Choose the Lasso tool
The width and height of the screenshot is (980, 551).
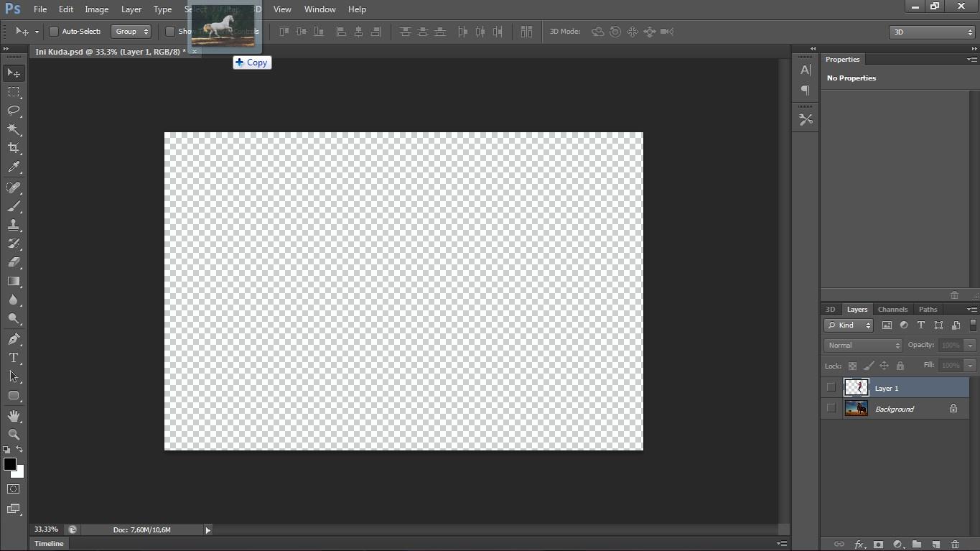tap(14, 111)
